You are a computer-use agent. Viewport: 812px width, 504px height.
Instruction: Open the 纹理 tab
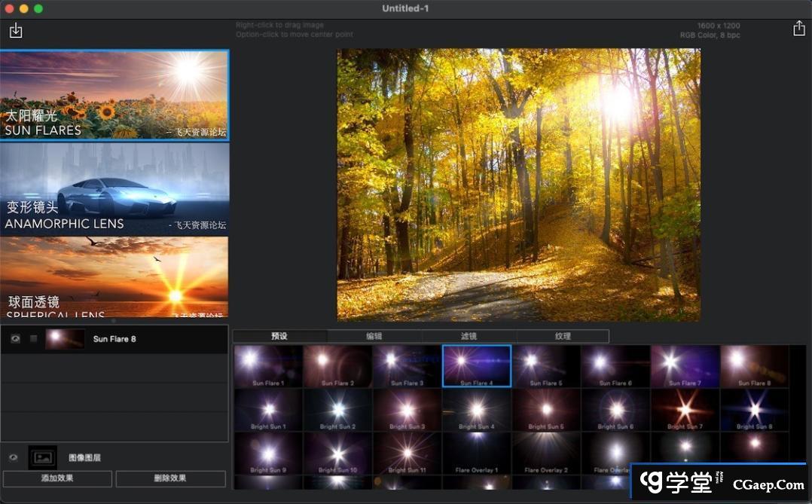563,336
